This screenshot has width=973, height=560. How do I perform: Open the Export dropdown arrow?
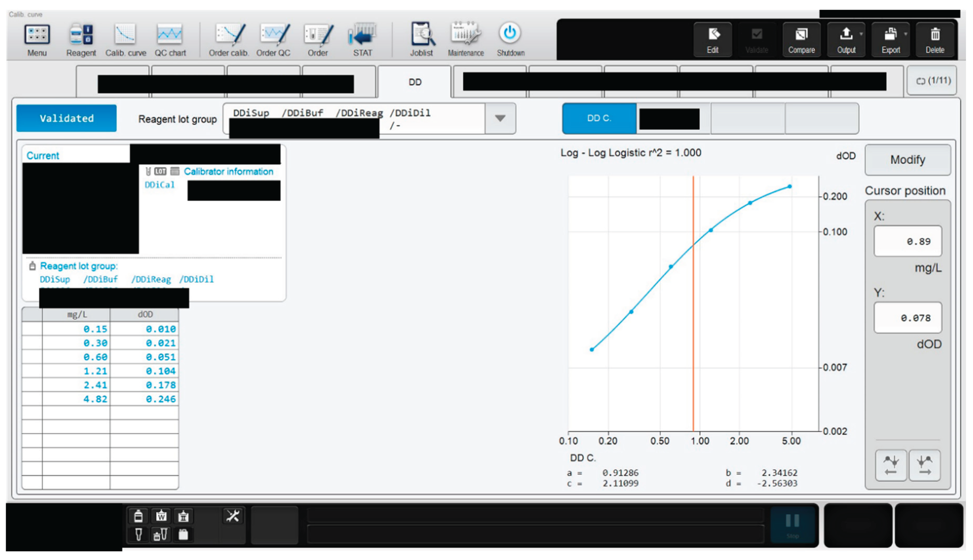pos(905,34)
